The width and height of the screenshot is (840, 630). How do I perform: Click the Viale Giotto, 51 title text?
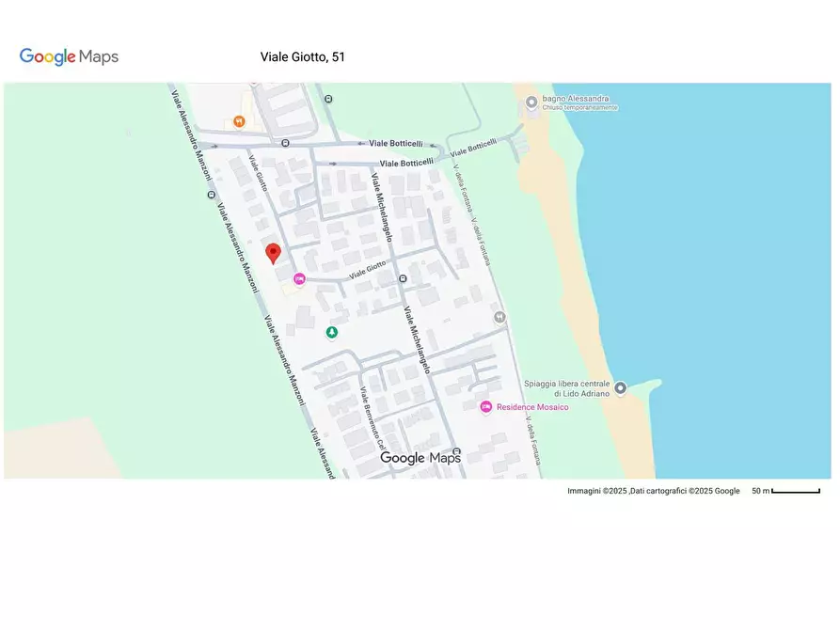[302, 56]
